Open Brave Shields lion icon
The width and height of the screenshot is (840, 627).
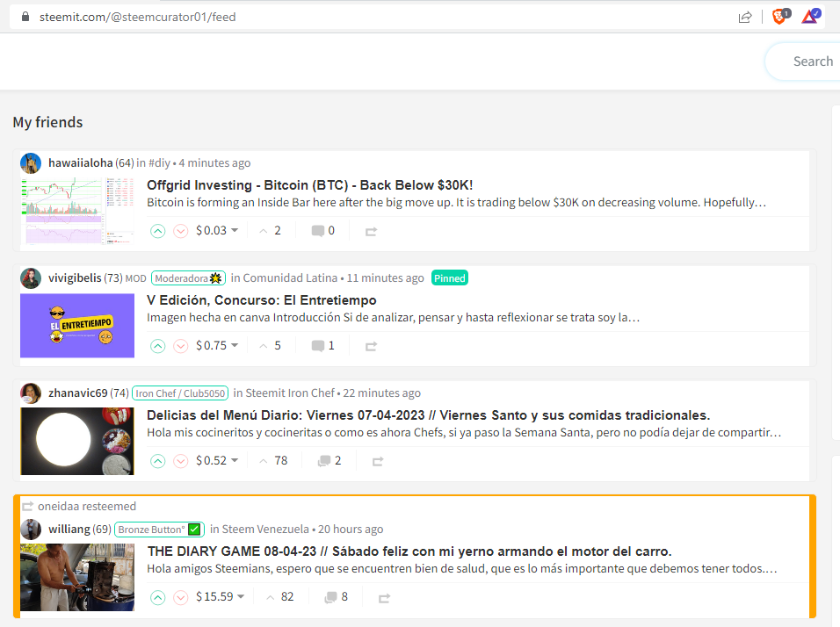pyautogui.click(x=781, y=17)
